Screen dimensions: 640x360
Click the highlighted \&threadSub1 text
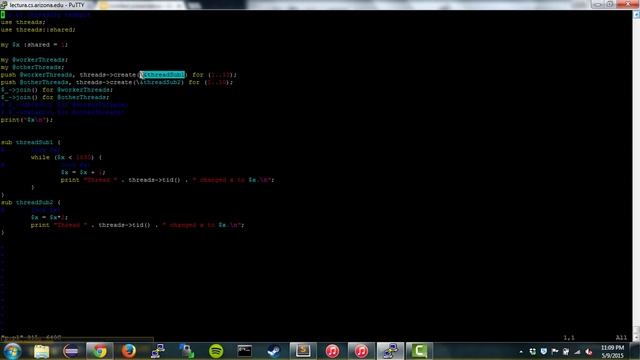(162, 75)
